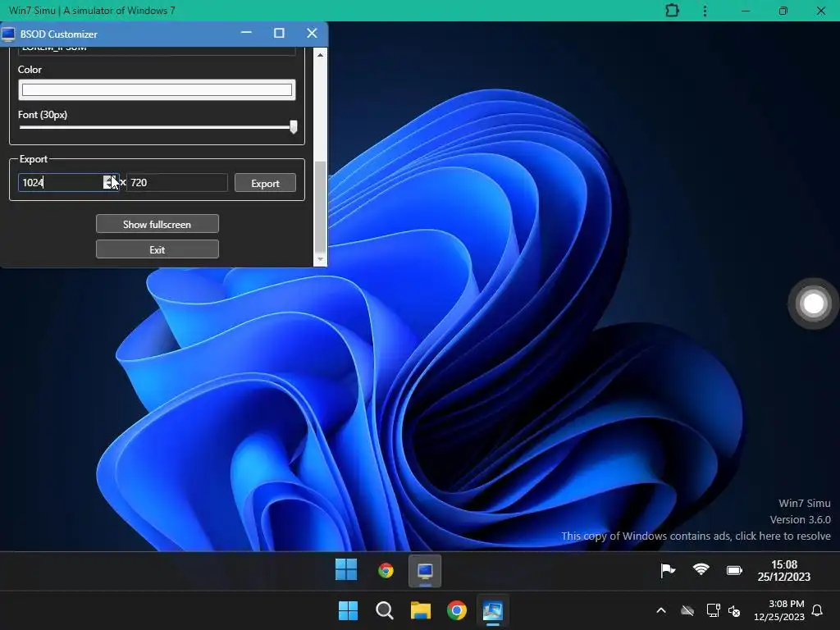Maximize the BSOD Customizer window

[279, 33]
